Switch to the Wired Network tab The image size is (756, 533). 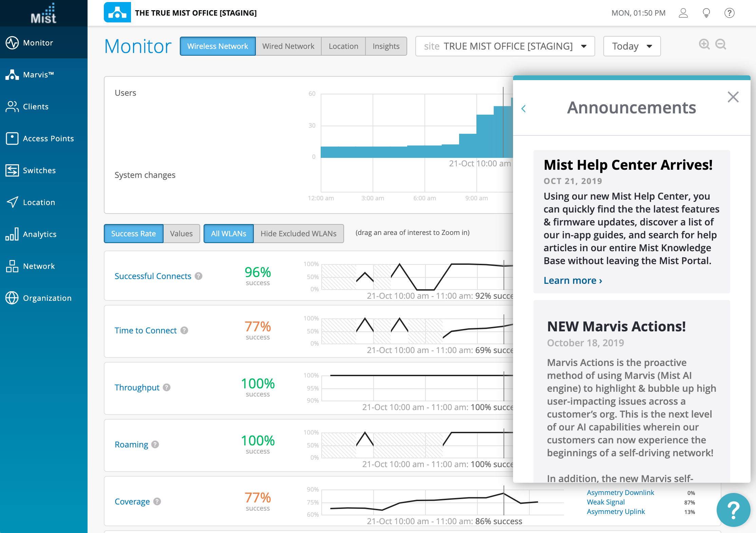pyautogui.click(x=288, y=46)
